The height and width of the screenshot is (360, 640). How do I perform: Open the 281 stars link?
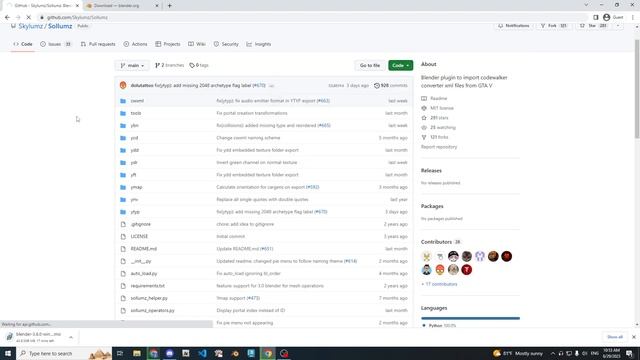pos(435,118)
